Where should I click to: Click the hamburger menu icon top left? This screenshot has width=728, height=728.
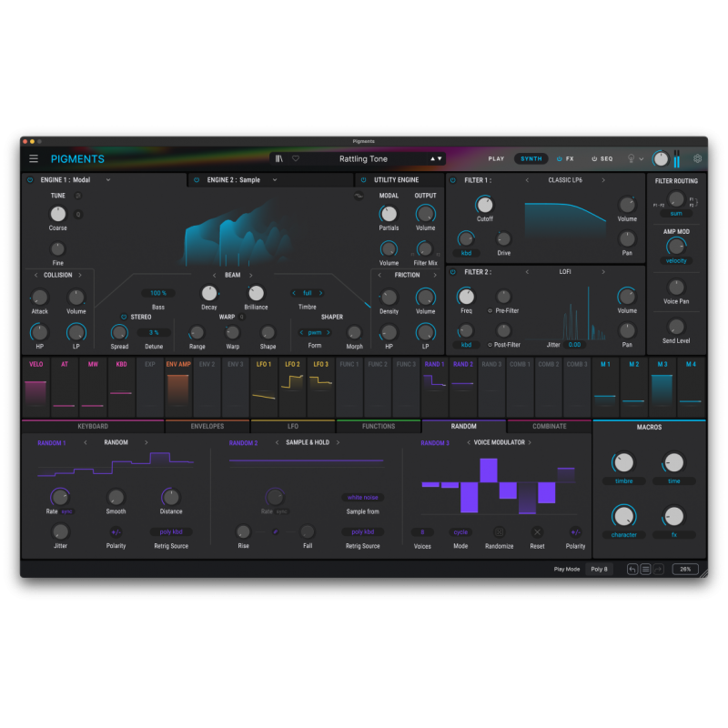tap(34, 158)
